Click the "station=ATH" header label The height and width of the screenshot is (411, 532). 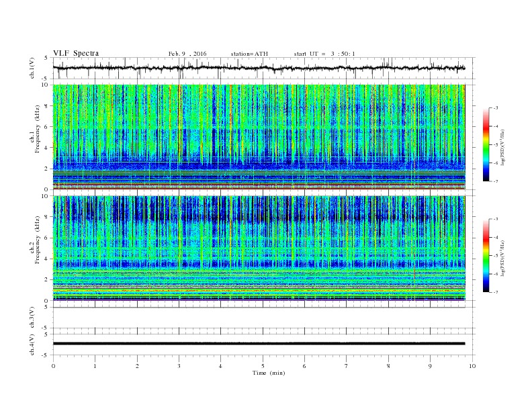click(x=249, y=54)
